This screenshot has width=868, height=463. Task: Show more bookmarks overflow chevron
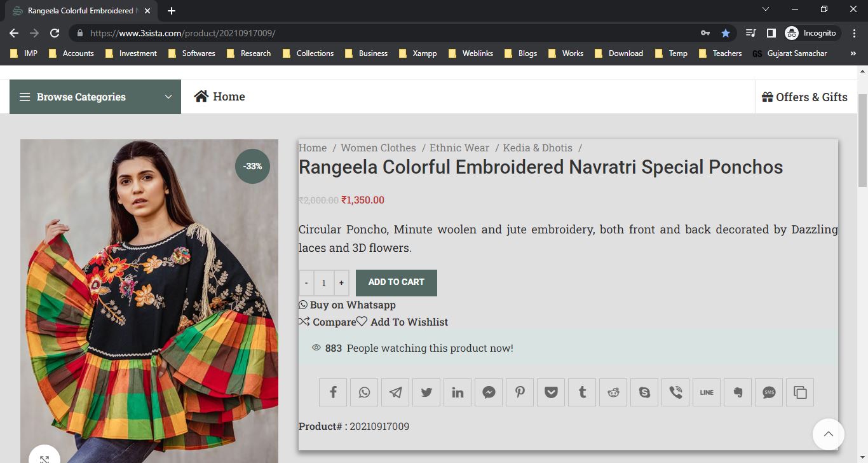point(853,53)
